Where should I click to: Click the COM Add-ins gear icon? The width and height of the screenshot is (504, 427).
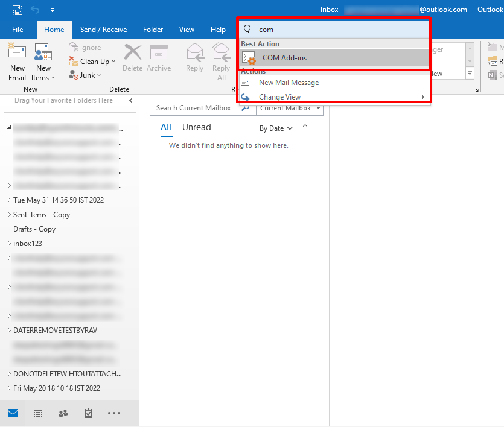249,58
